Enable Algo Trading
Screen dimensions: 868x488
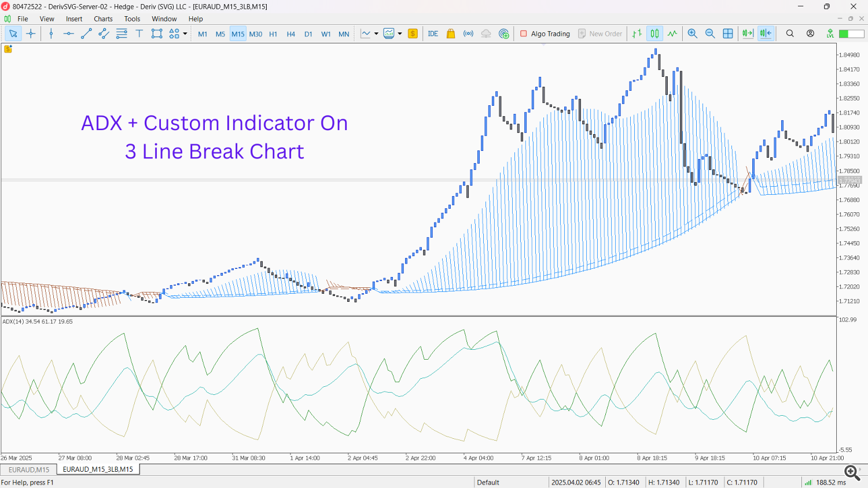545,34
